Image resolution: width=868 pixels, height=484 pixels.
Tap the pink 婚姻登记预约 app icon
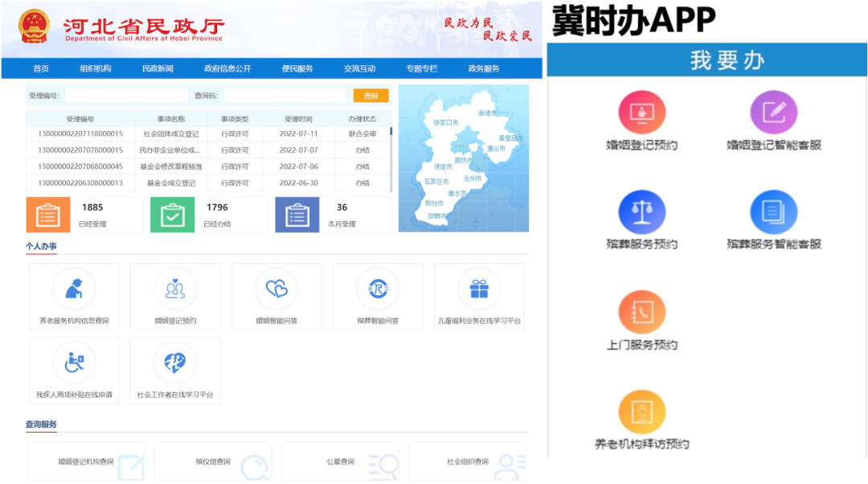point(641,112)
